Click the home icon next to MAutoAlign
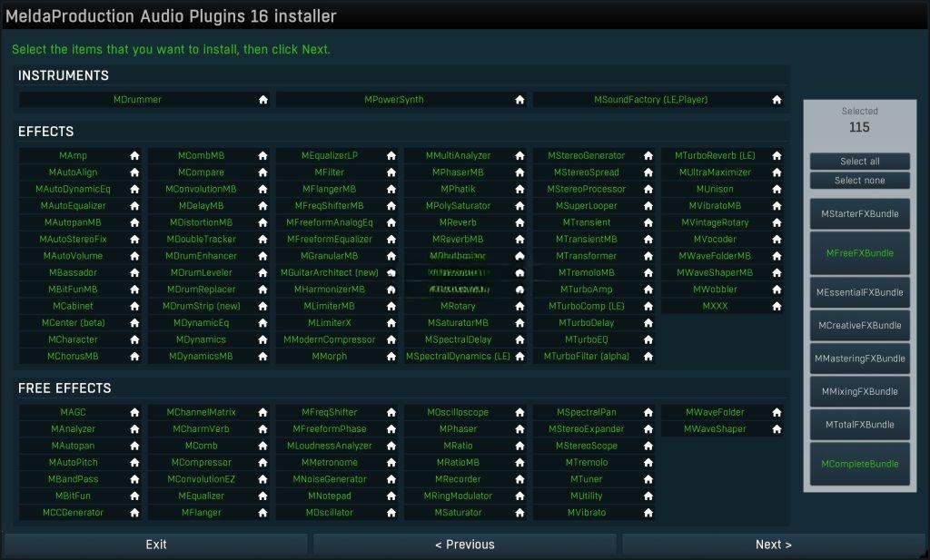 [x=134, y=172]
